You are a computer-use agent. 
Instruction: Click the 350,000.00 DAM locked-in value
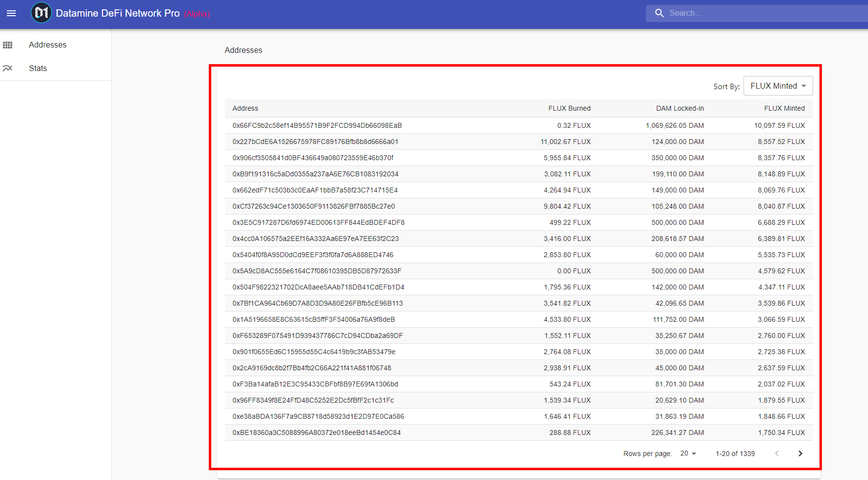677,158
